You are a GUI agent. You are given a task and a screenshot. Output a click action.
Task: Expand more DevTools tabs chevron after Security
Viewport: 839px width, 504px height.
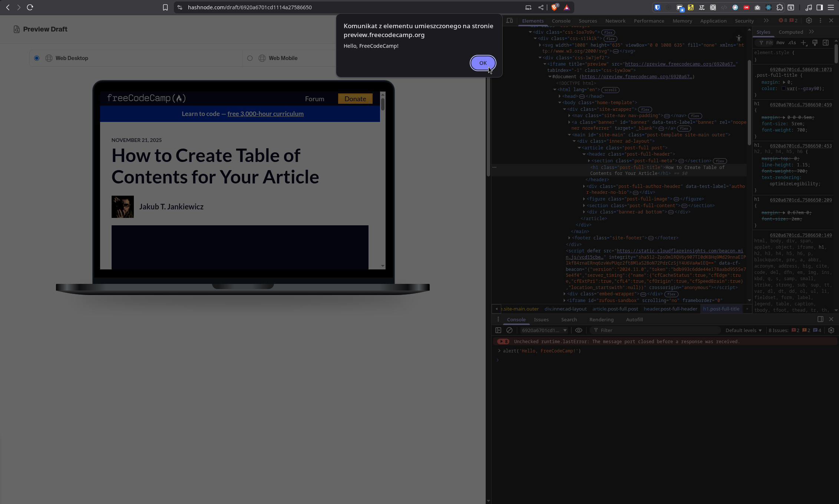coord(766,21)
